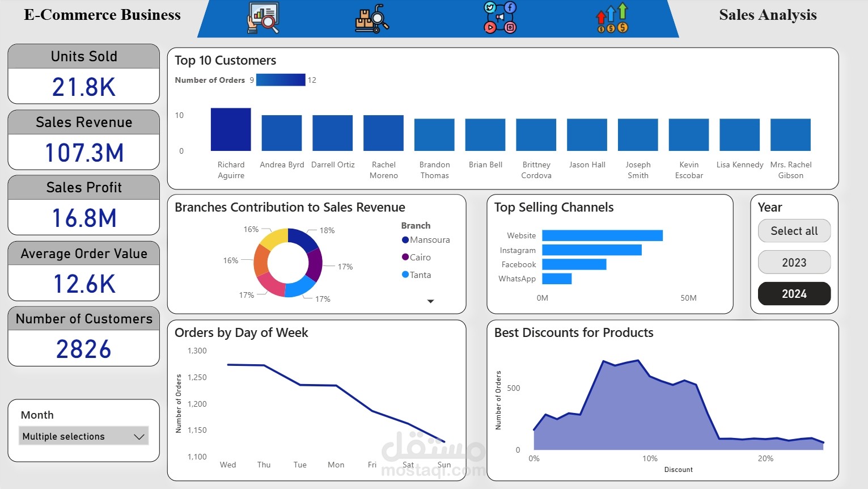Expand more branches with legend down arrow
868x489 pixels.
pyautogui.click(x=430, y=301)
